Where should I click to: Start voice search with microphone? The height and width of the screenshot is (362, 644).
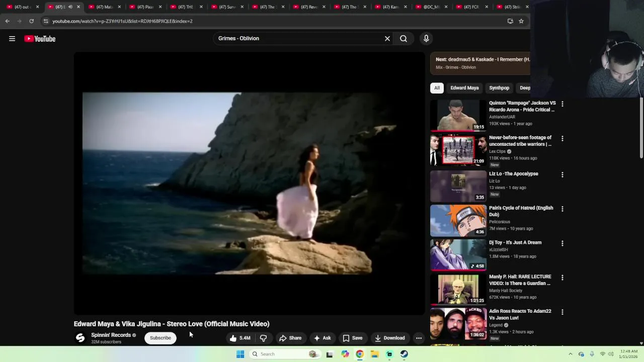(x=426, y=38)
